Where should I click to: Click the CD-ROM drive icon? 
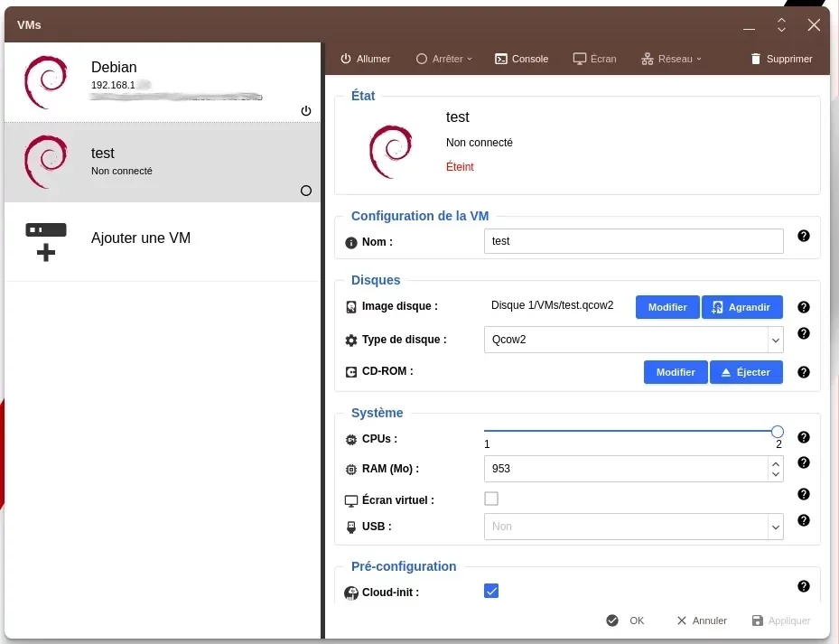[351, 372]
